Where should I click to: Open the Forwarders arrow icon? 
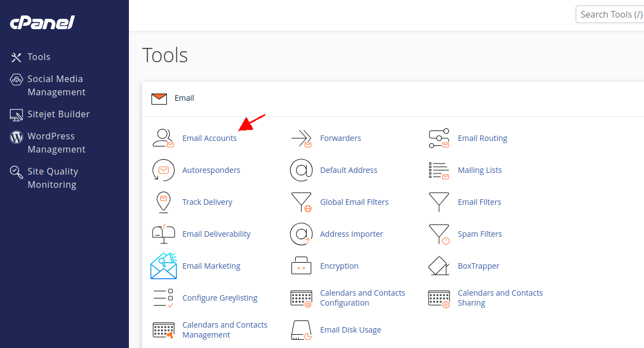pos(301,138)
